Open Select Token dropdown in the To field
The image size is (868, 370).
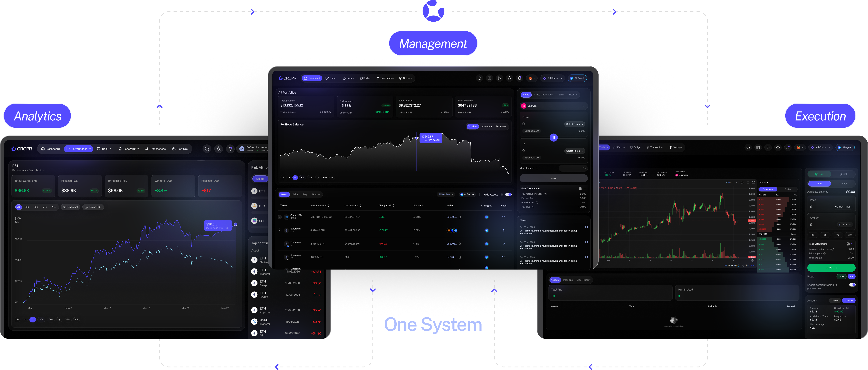tap(575, 151)
